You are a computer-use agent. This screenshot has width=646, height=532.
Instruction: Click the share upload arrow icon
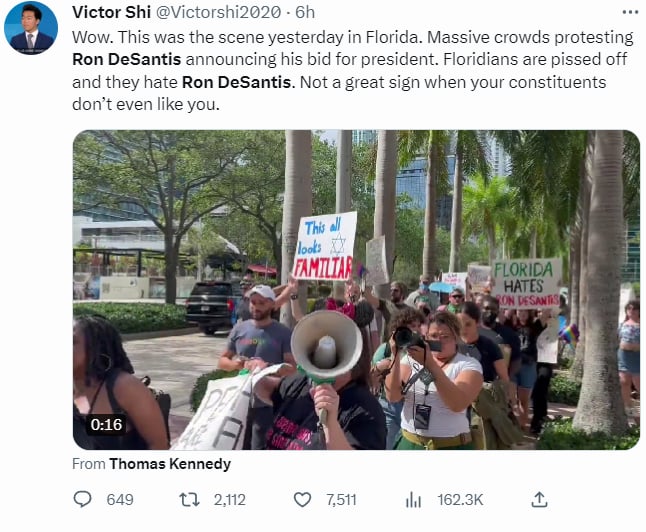[x=539, y=499]
